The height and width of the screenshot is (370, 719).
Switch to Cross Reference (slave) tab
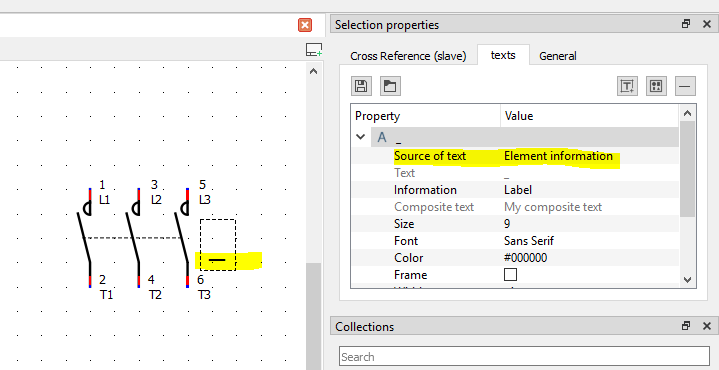[x=408, y=56]
